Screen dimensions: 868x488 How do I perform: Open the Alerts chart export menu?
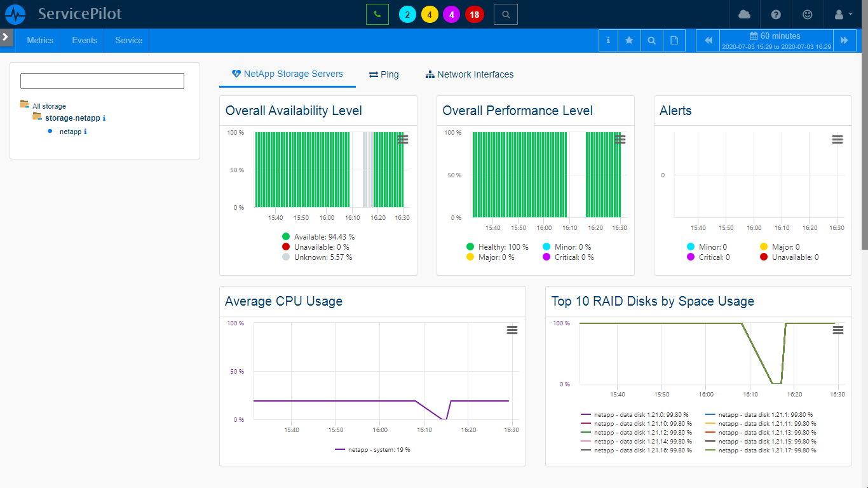point(837,139)
